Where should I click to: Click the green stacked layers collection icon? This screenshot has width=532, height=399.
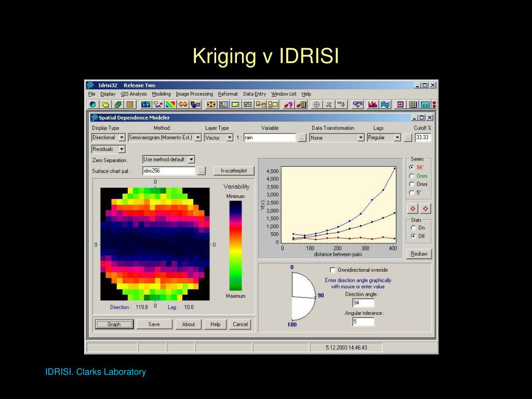(118, 104)
